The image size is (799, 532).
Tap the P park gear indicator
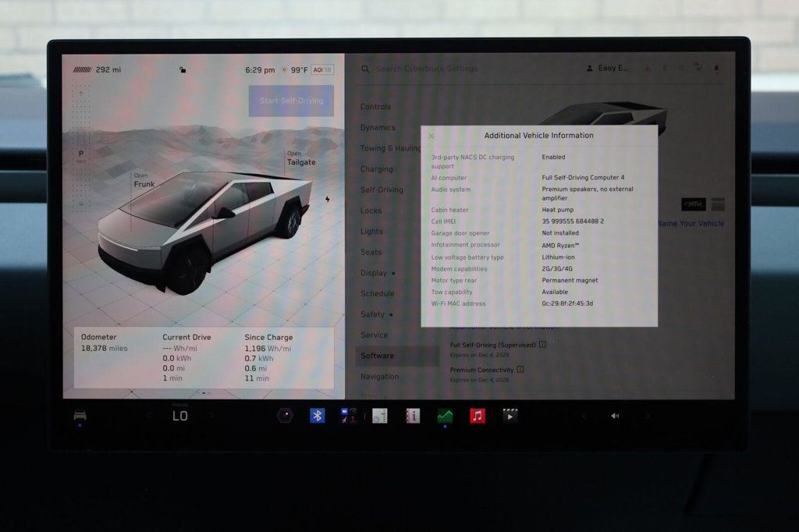point(81,154)
